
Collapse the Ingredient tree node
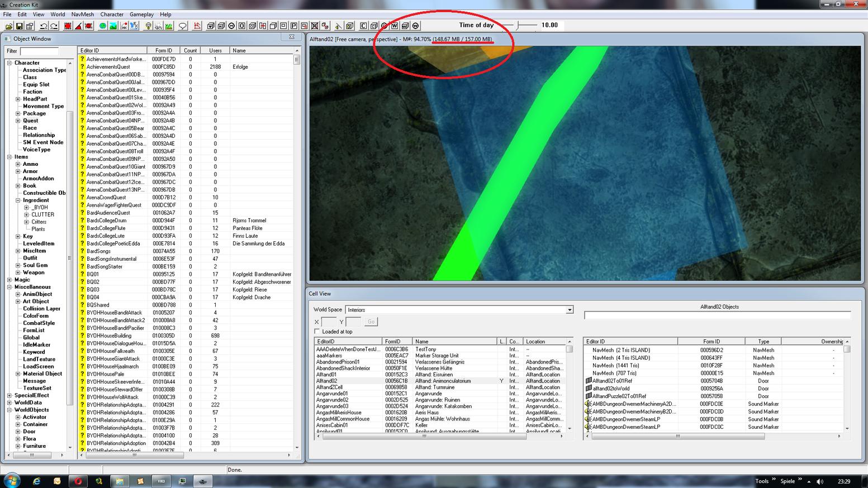18,200
